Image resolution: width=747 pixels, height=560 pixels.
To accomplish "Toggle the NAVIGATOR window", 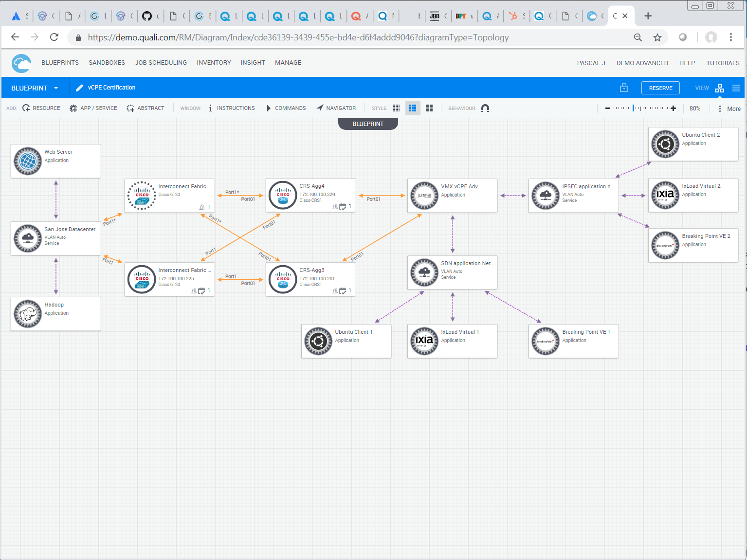I will 336,108.
